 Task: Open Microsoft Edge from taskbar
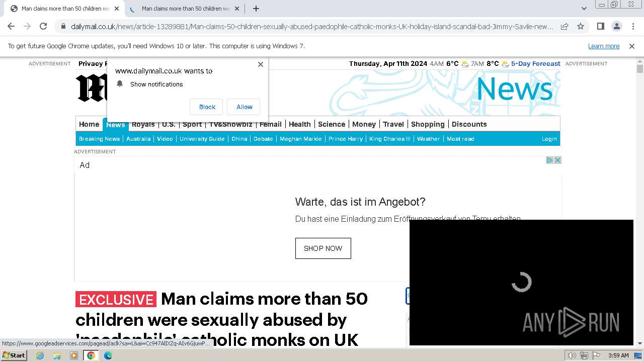(108, 355)
